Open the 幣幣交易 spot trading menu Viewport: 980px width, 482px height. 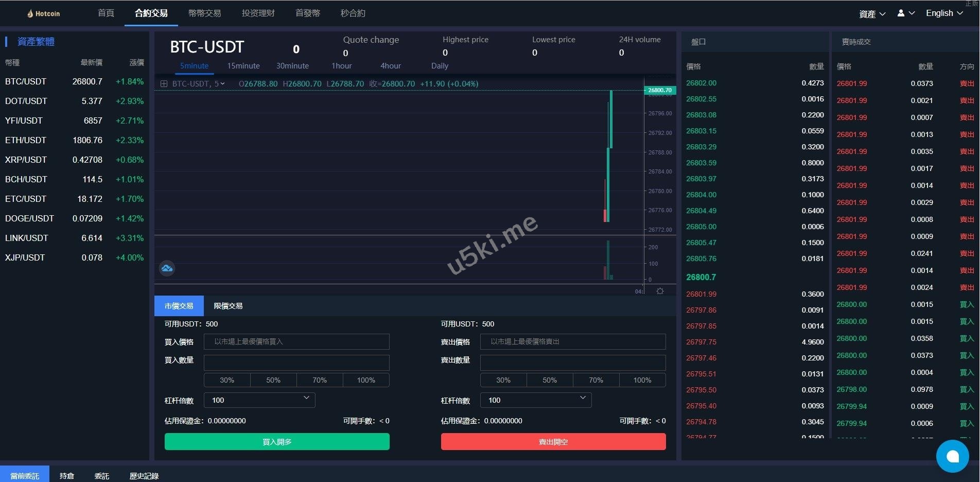click(x=204, y=13)
